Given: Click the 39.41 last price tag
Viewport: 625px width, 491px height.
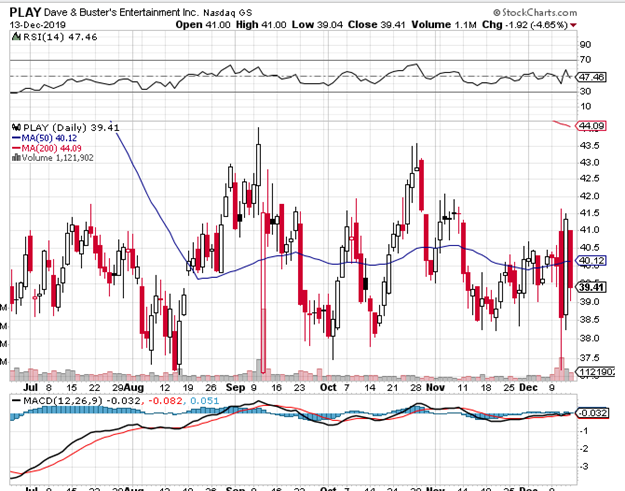Looking at the screenshot, I should tap(592, 286).
